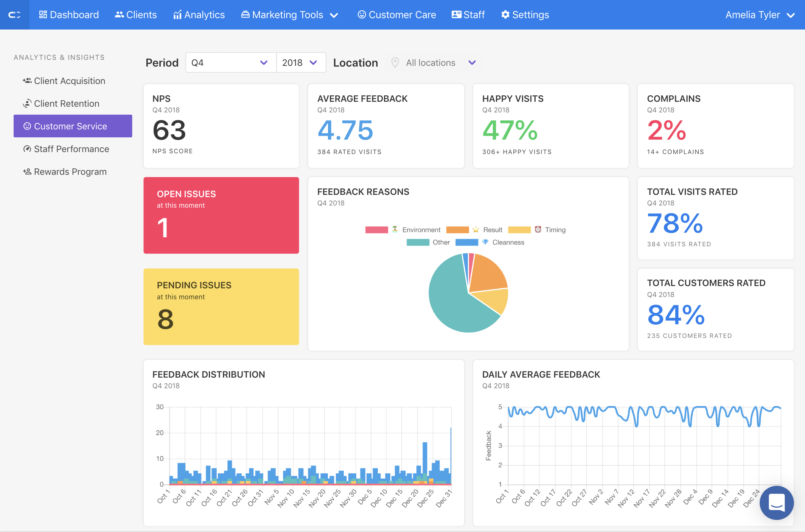Click the Staff Performance gauge icon
The image size is (805, 532).
[x=27, y=149]
